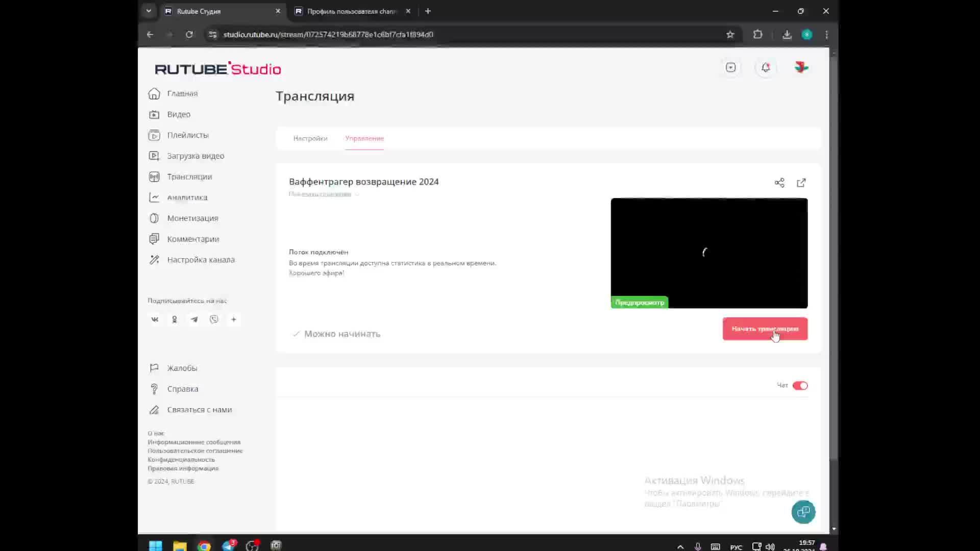Open the Telegram social link icon

click(x=194, y=319)
